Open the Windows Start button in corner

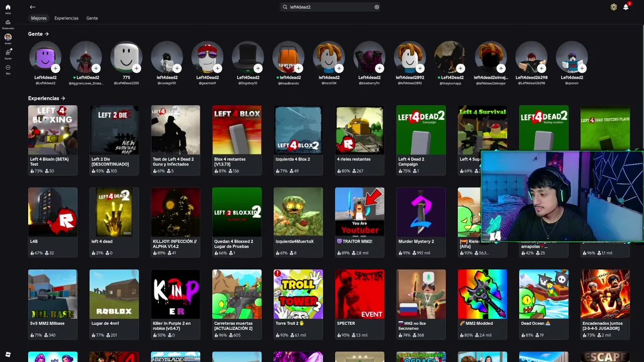pyautogui.click(x=8, y=354)
